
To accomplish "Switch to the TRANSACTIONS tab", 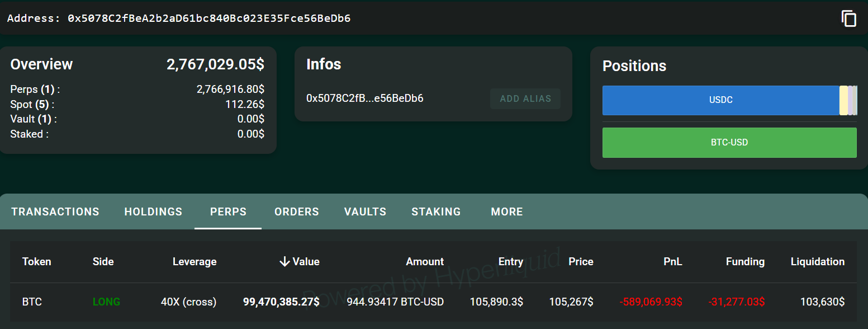I will pos(55,211).
